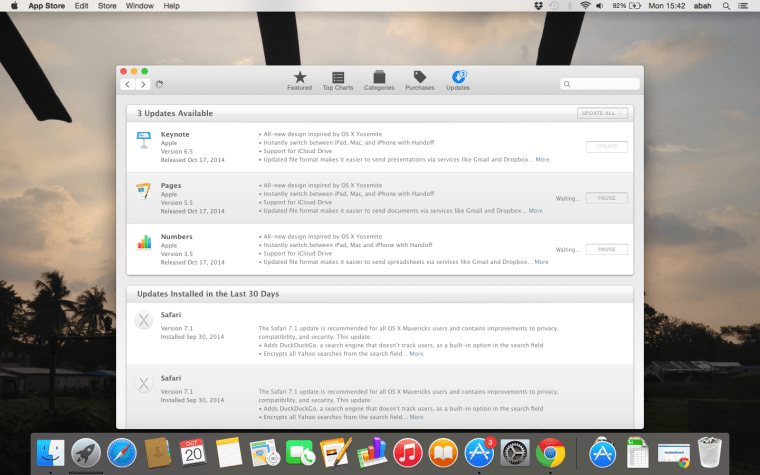Click the battery status 92%
Image resolution: width=760 pixels, height=475 pixels.
[x=626, y=6]
